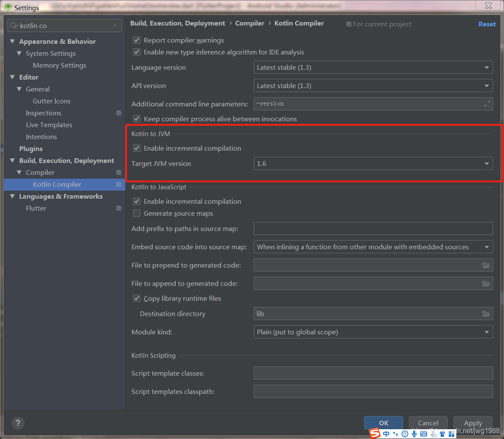The width and height of the screenshot is (504, 439).
Task: Close the Settings dialog window
Action: pos(488,6)
